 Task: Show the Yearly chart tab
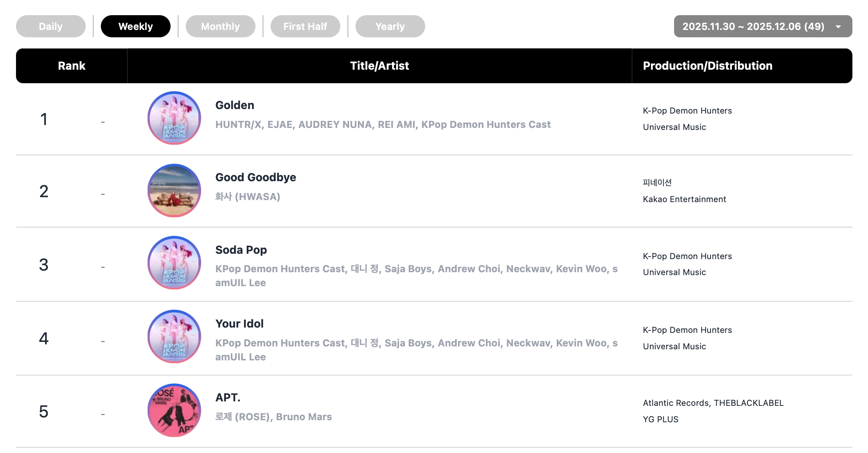390,26
